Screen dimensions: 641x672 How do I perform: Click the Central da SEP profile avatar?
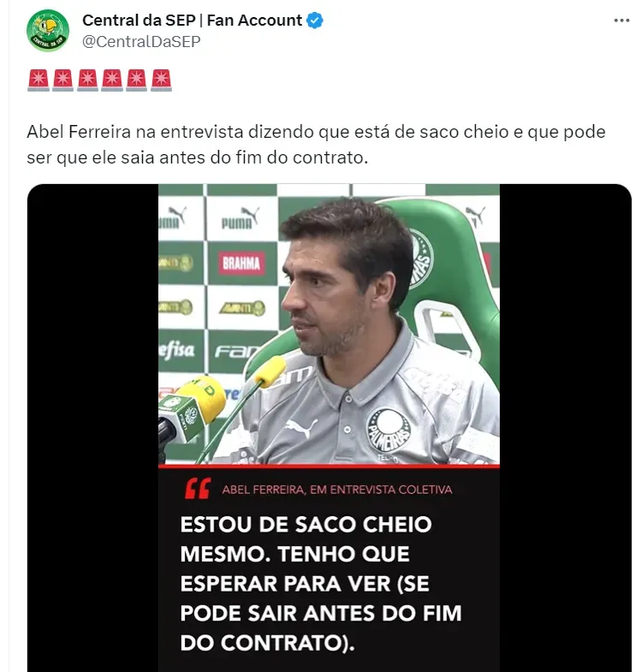48,31
